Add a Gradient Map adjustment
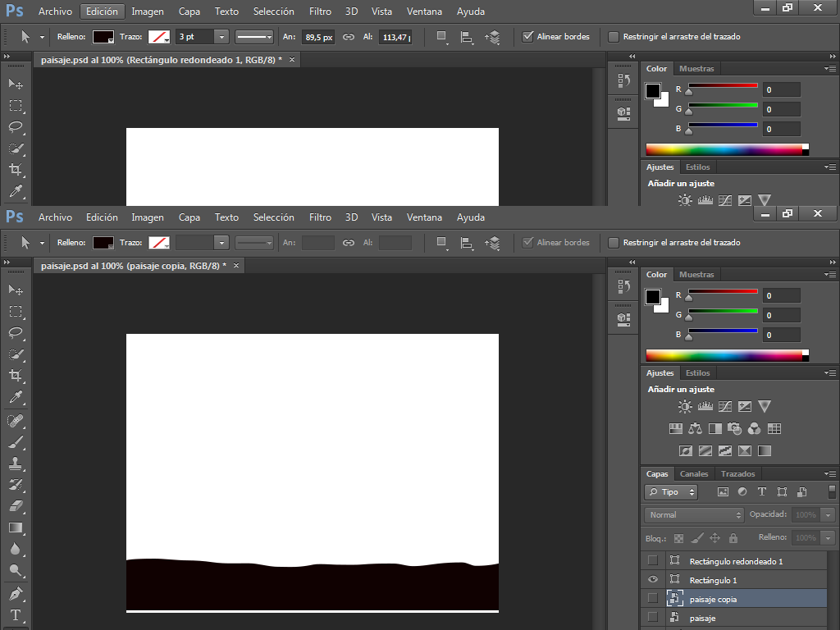 pyautogui.click(x=765, y=450)
